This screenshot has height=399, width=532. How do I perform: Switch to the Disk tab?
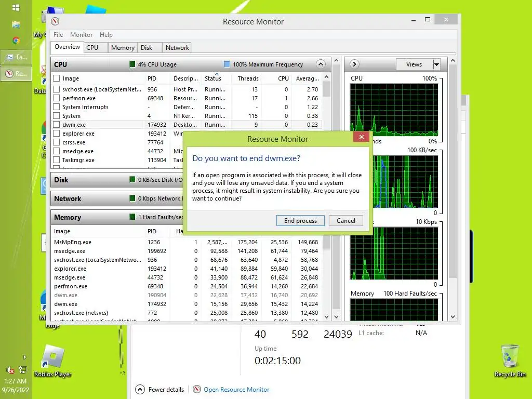[150, 47]
